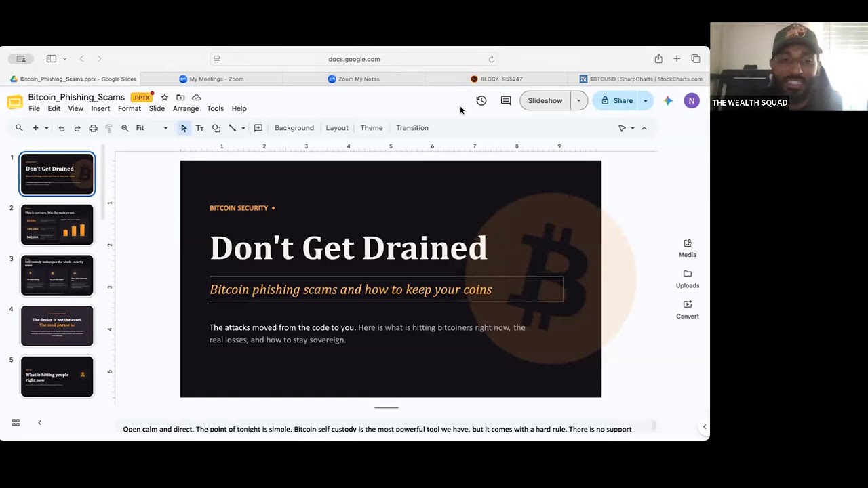The width and height of the screenshot is (868, 488).
Task: Expand the line type dropdown arrow
Action: click(x=243, y=128)
